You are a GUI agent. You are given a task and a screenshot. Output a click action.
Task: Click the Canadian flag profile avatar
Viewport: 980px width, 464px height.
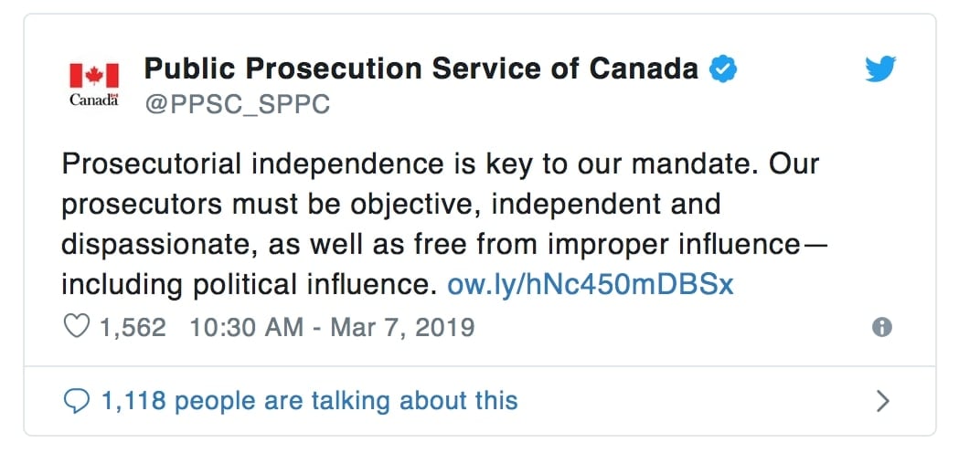[94, 74]
